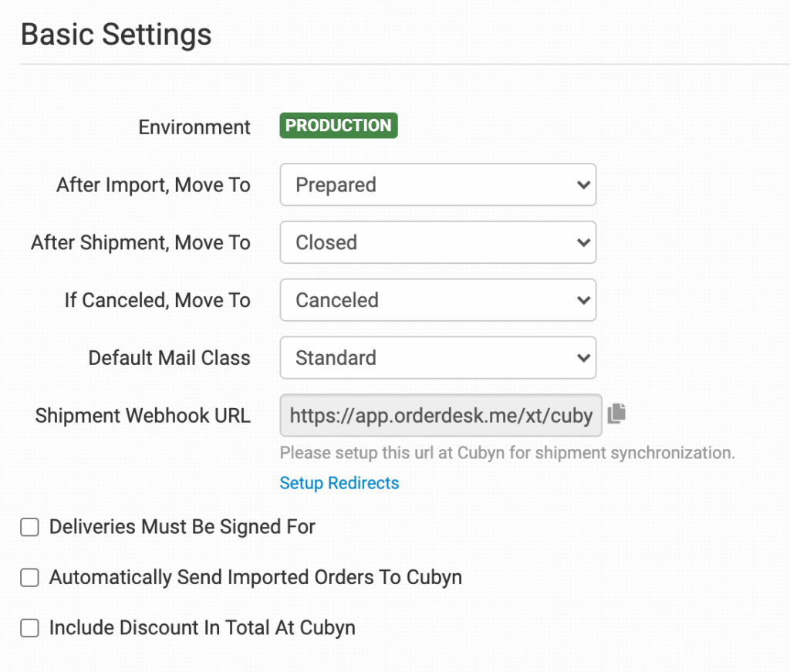Tick Automatically Send Imported Orders To Cubyn
The image size is (790, 672).
(29, 578)
